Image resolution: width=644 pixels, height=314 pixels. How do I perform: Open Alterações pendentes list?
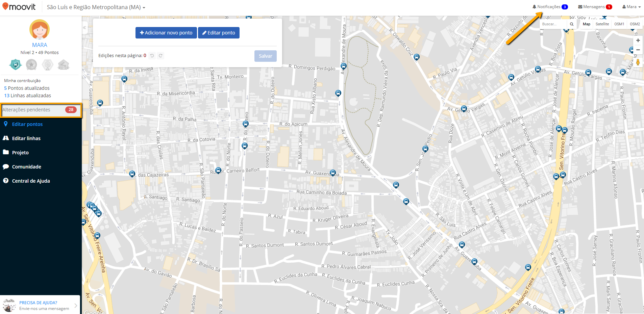coord(41,110)
